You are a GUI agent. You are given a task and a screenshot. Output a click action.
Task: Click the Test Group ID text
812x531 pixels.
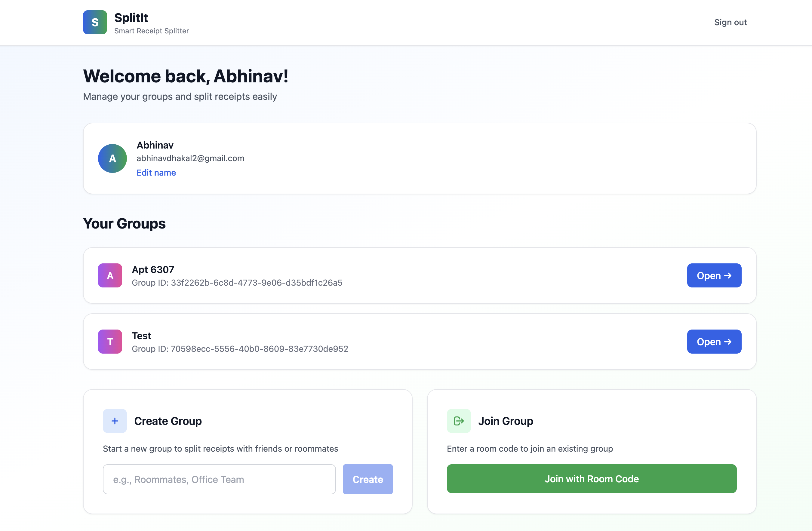[240, 349]
